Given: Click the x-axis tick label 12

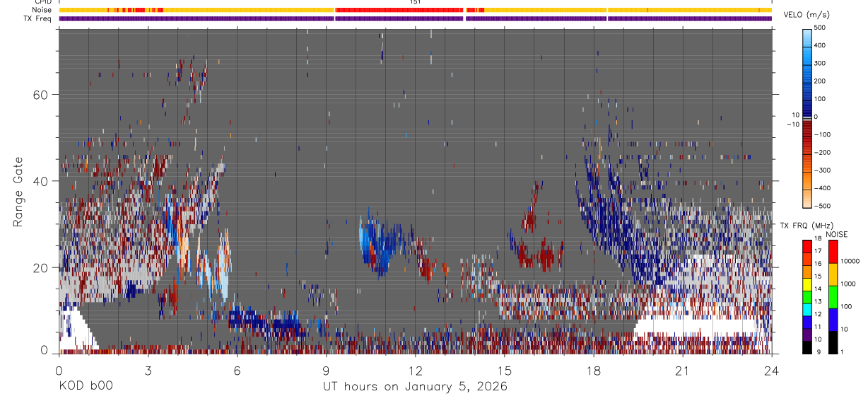Looking at the screenshot, I should tap(415, 370).
